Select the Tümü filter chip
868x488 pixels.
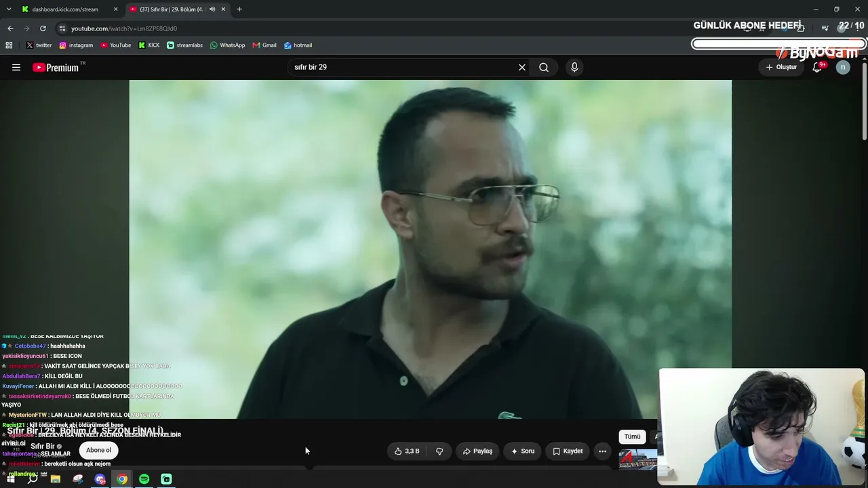[632, 436]
